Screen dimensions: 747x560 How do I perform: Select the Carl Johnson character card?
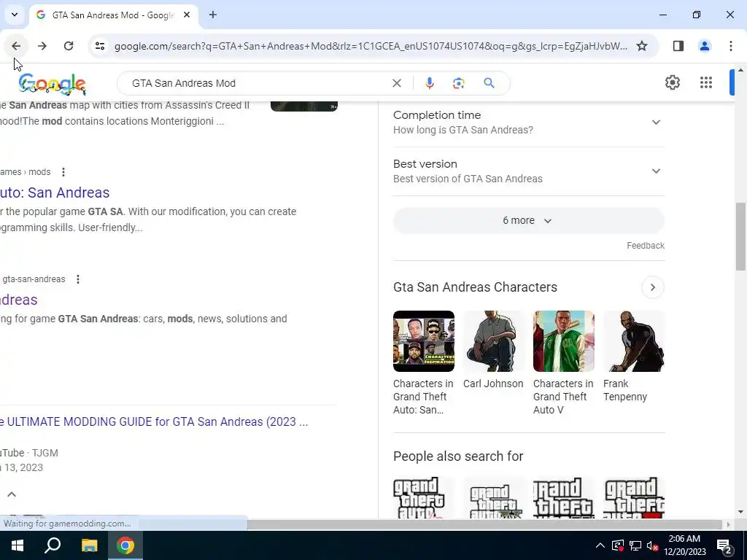point(494,349)
